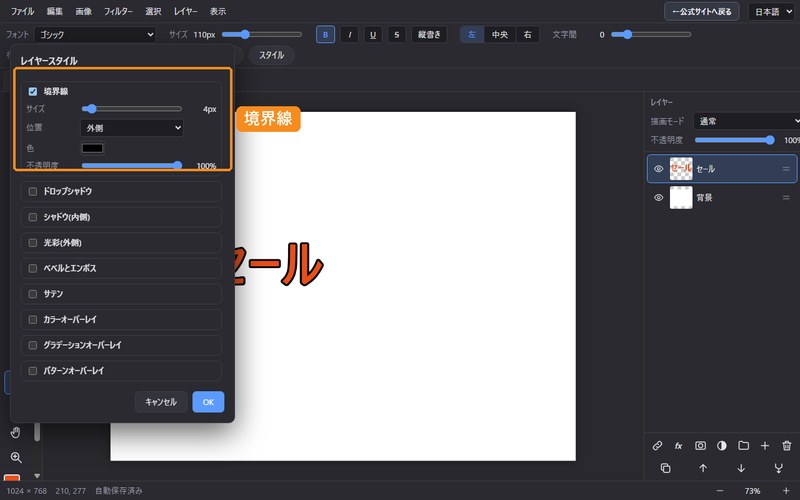This screenshot has width=800, height=500.
Task: Merge layers down icon
Action: pos(779,468)
